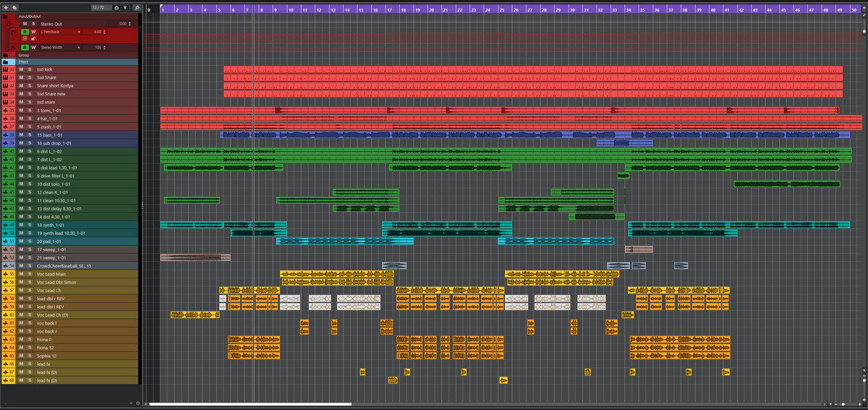Click the audio track icon of 18 synth_1-01
This screenshot has height=410, width=868.
(x=5, y=225)
